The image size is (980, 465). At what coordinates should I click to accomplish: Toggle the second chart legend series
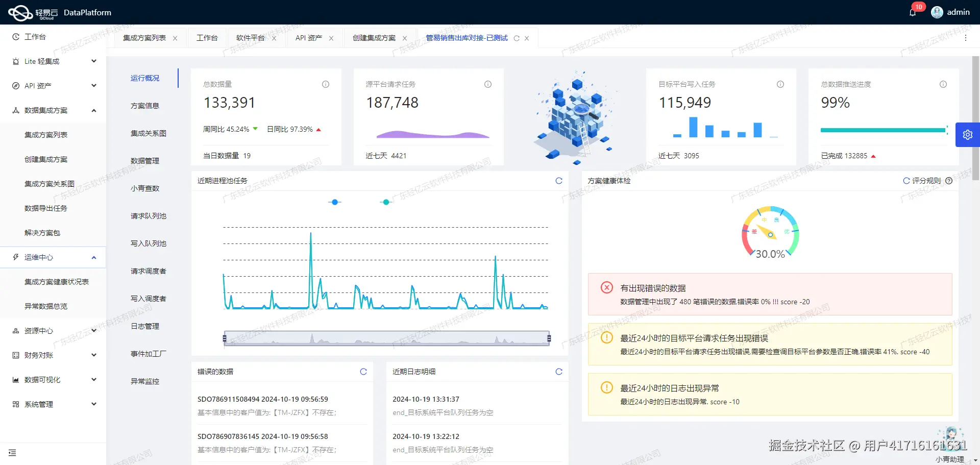[x=386, y=202]
